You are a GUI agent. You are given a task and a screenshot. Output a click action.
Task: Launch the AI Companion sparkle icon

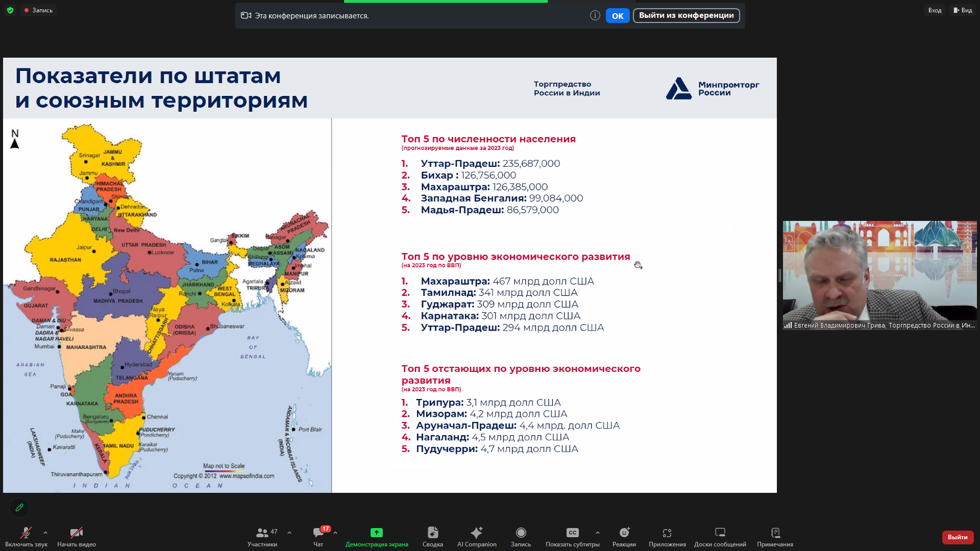click(x=476, y=533)
